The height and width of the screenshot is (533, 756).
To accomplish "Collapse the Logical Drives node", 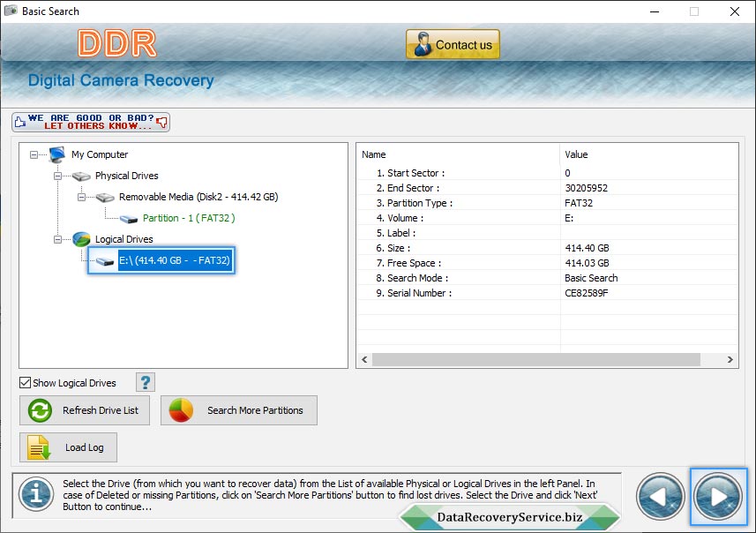I will coord(57,240).
